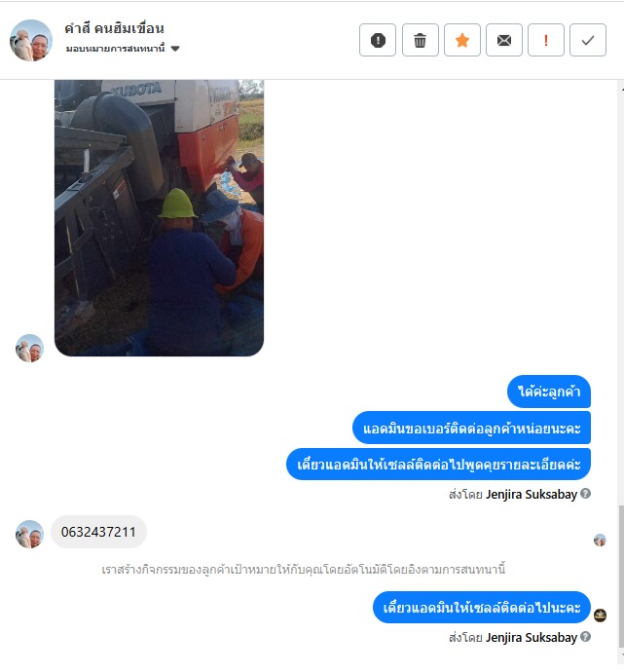This screenshot has height=672, width=624.
Task: Open the contact name คำสี คนฮิมเขื่อน
Action: (114, 28)
